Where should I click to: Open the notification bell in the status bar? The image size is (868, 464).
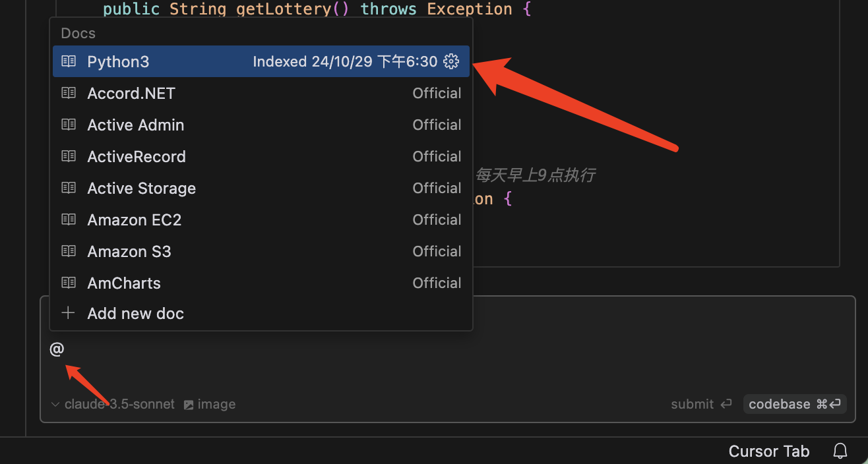[x=840, y=451]
